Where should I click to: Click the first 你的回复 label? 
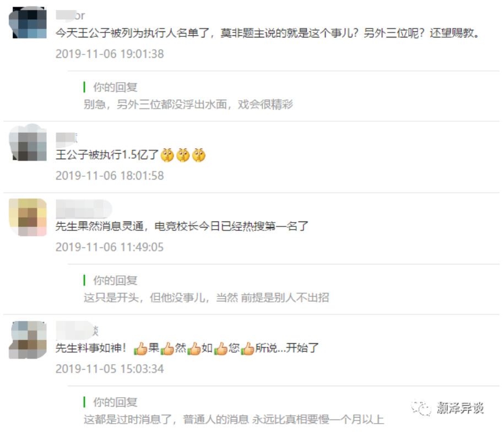click(115, 87)
